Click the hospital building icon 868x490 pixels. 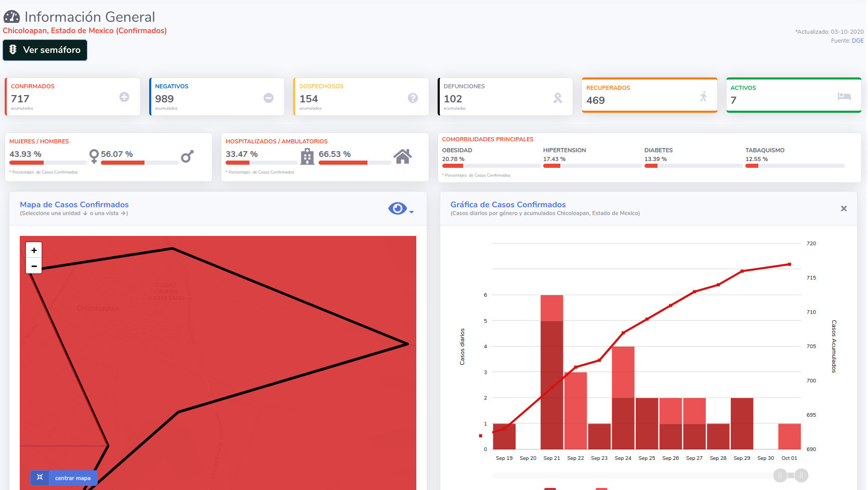click(x=308, y=156)
